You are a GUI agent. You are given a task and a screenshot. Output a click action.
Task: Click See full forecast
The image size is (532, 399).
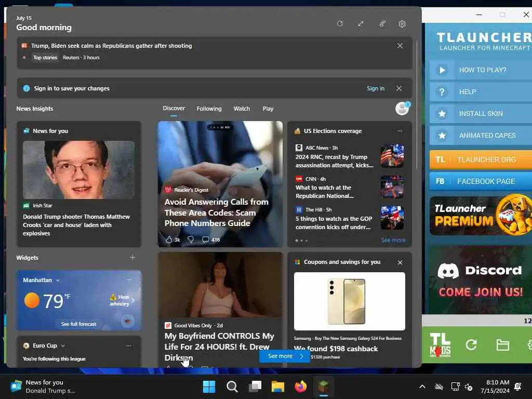point(78,324)
